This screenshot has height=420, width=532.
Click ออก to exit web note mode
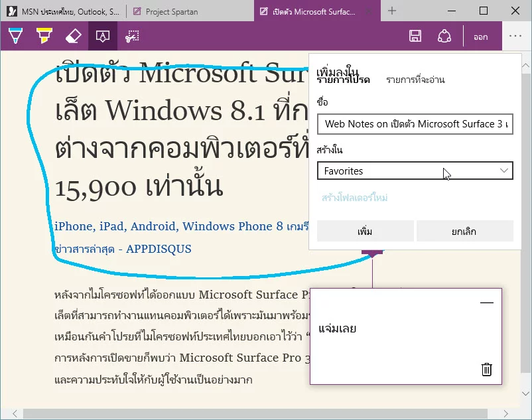point(481,37)
